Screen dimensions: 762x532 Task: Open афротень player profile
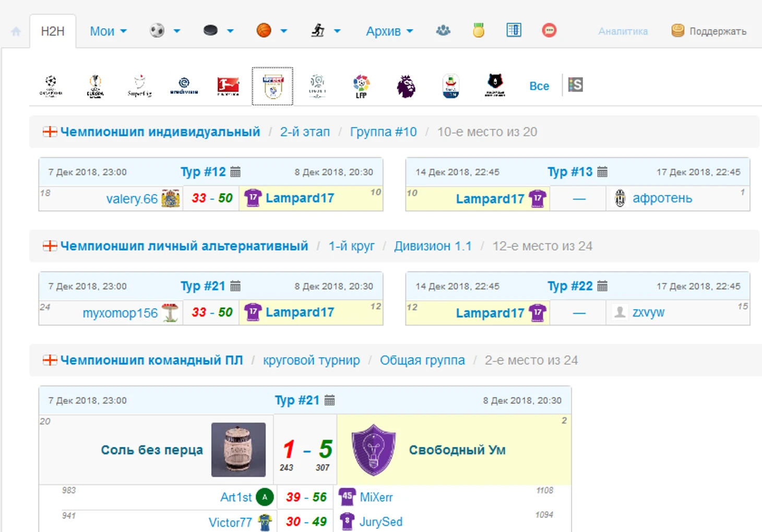coord(662,198)
